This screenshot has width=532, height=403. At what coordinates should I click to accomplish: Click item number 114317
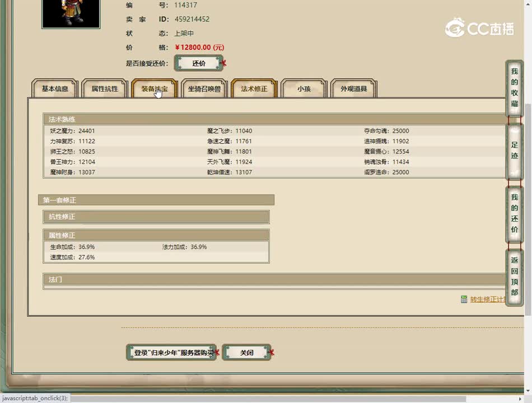point(185,5)
